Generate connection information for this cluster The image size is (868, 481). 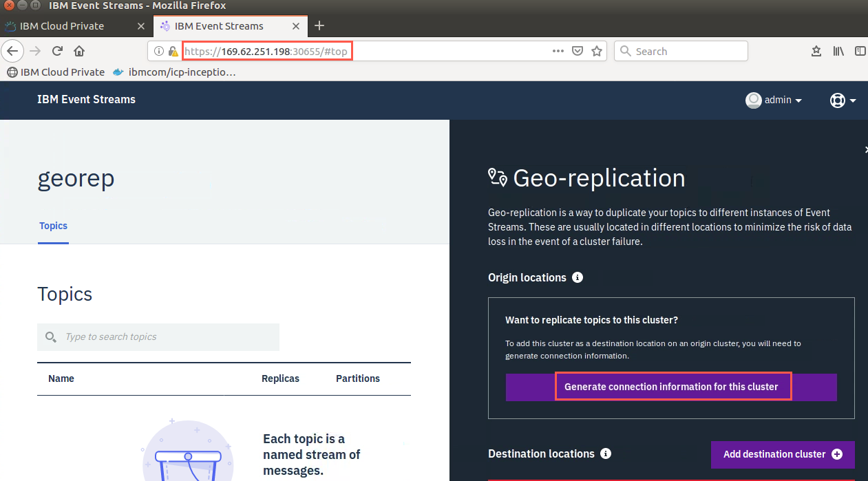click(x=671, y=387)
